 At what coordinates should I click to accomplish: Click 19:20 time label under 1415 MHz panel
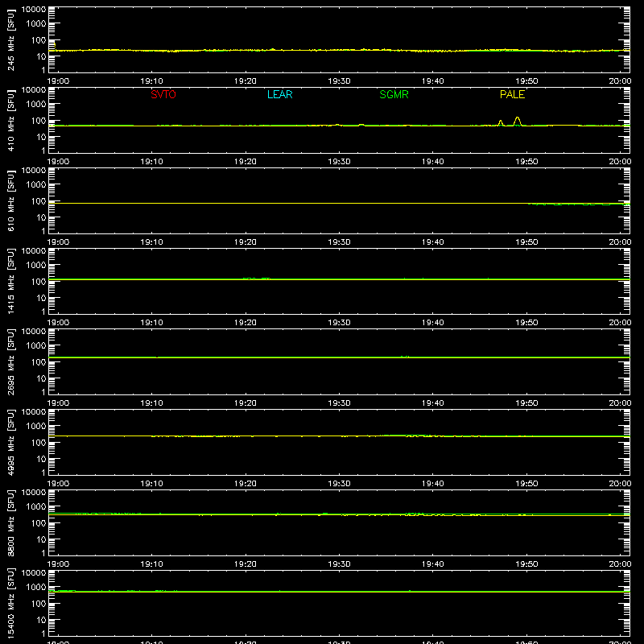246,323
